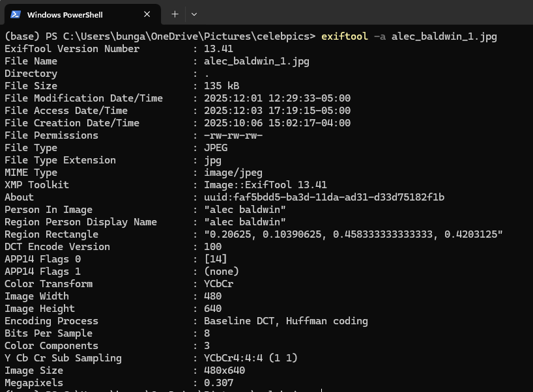Close the Windows PowerShell tab
Image resolution: width=533 pixels, height=392 pixels.
pyautogui.click(x=147, y=14)
